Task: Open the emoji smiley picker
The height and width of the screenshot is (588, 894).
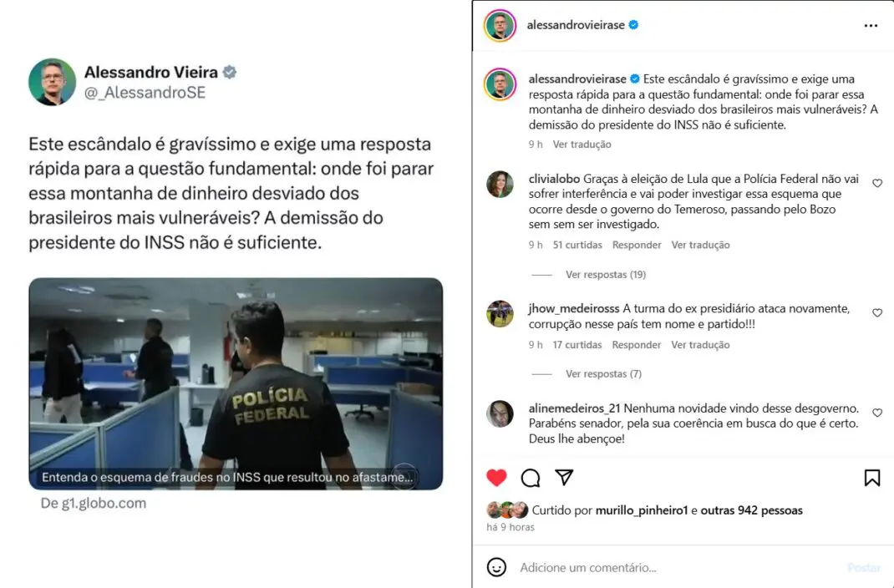Action: click(x=496, y=567)
